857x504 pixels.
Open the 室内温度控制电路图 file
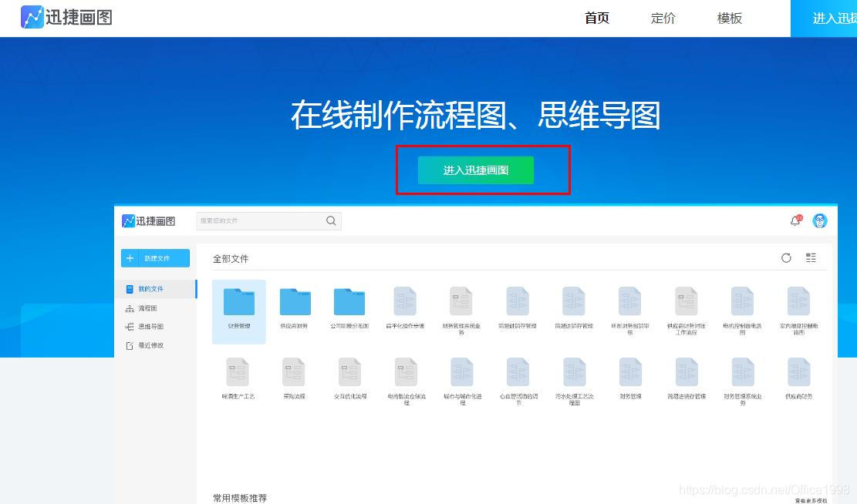coord(798,310)
